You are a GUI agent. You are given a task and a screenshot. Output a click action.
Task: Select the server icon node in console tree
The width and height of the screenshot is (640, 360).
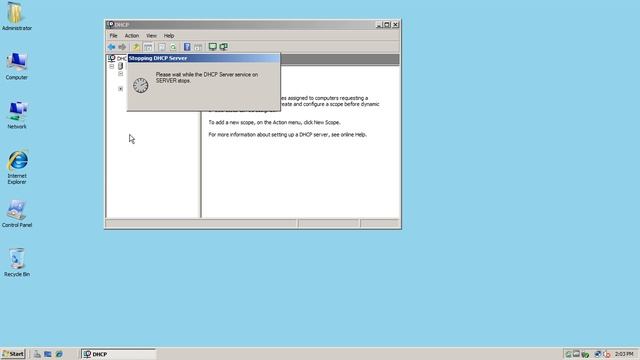point(120,66)
